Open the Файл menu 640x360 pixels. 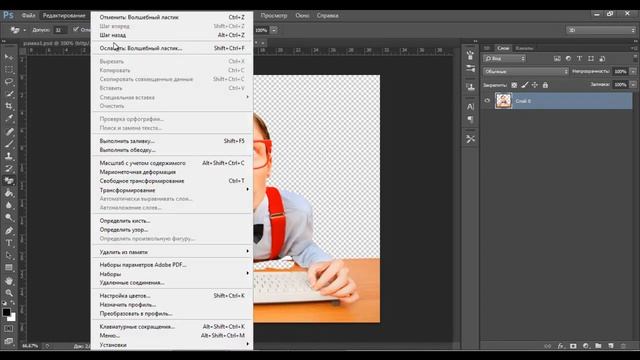click(29, 16)
